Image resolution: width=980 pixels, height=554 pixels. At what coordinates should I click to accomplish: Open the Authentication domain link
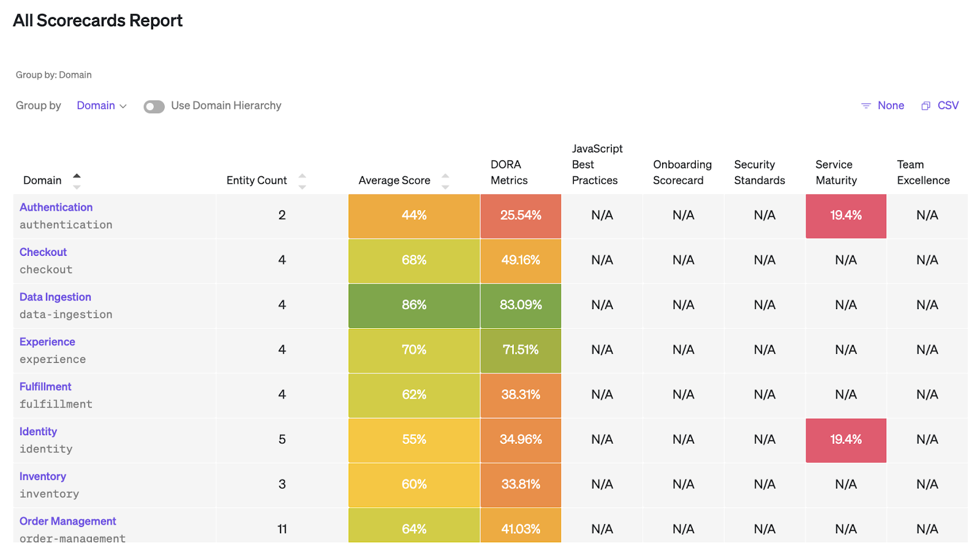tap(56, 208)
